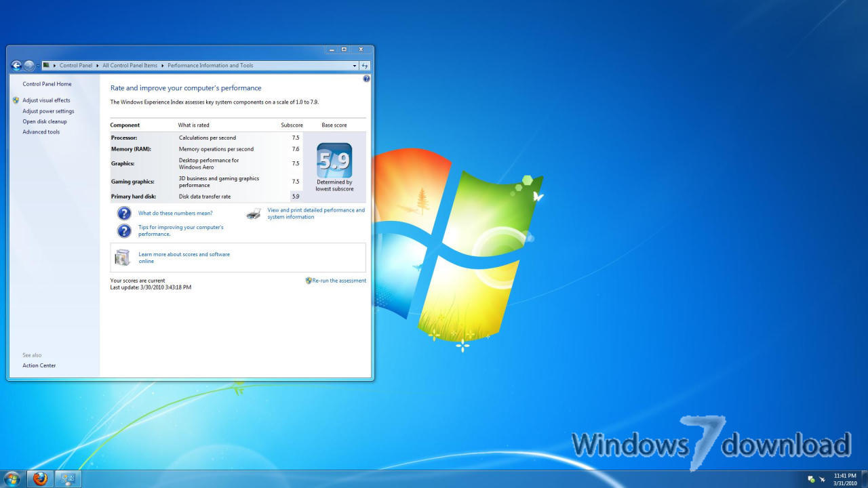Select the Primary hard disk row label
868x488 pixels.
[x=134, y=197]
